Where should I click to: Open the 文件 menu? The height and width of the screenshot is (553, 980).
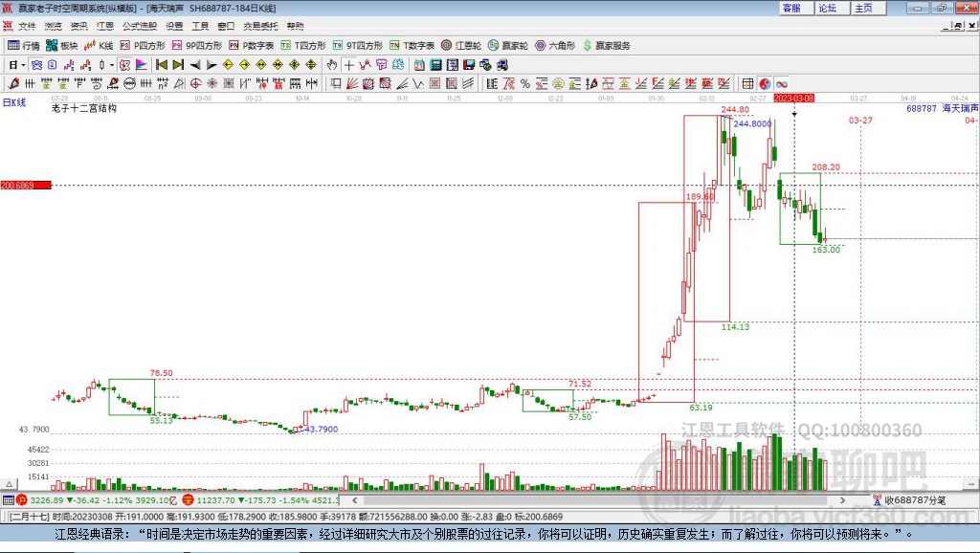pos(27,26)
